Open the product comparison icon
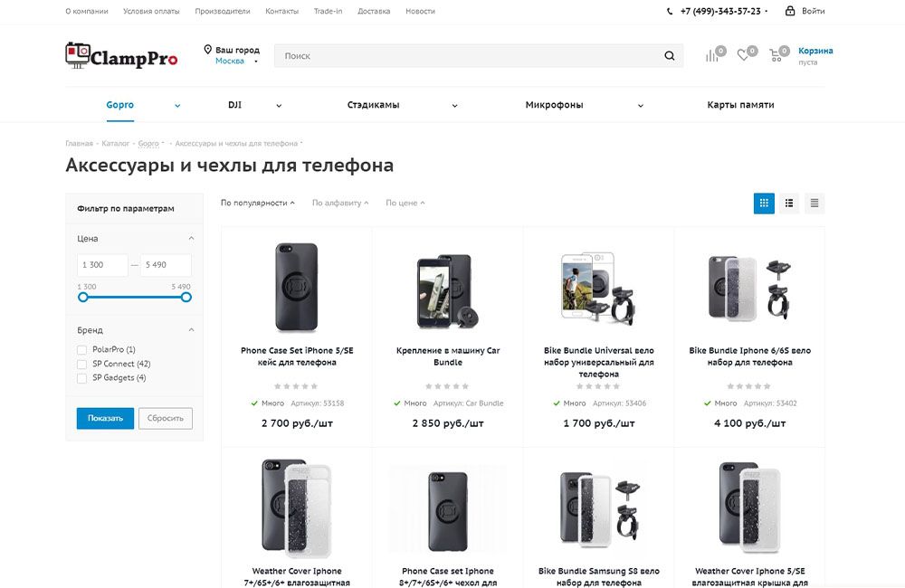Screen dimensions: 905x588 [712, 56]
